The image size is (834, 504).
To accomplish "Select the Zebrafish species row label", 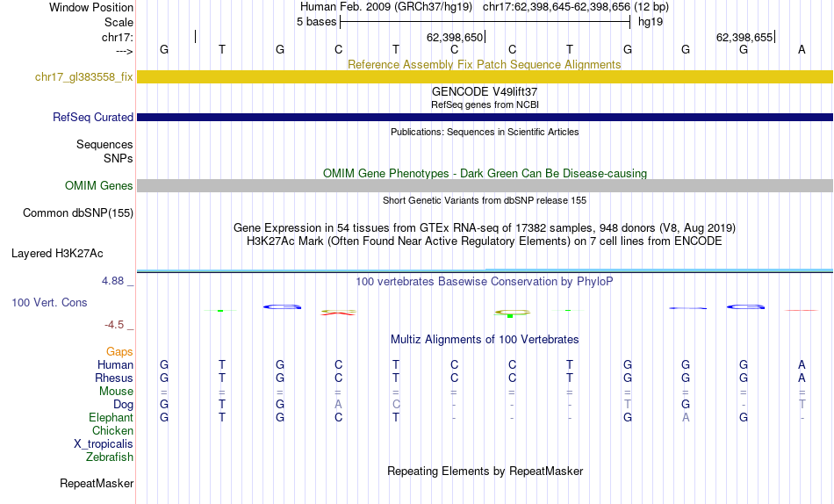I will tap(110, 457).
